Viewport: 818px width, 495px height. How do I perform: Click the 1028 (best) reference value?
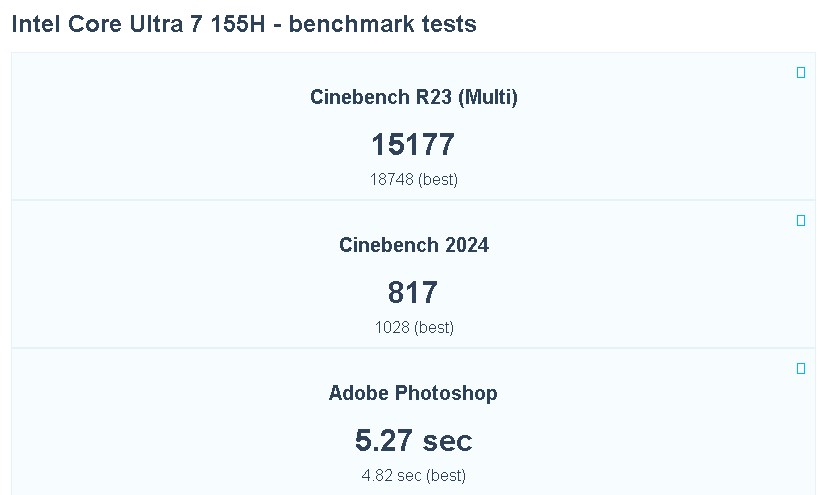click(x=413, y=328)
